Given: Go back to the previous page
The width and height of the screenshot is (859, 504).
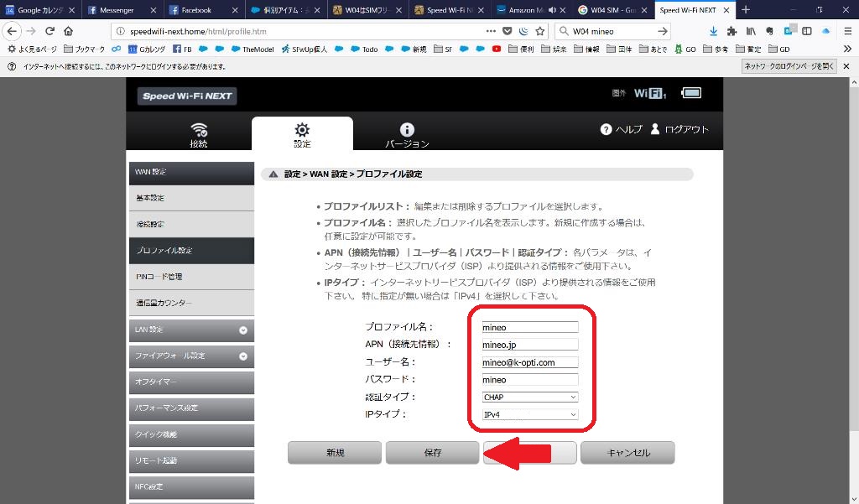Looking at the screenshot, I should click(12, 31).
